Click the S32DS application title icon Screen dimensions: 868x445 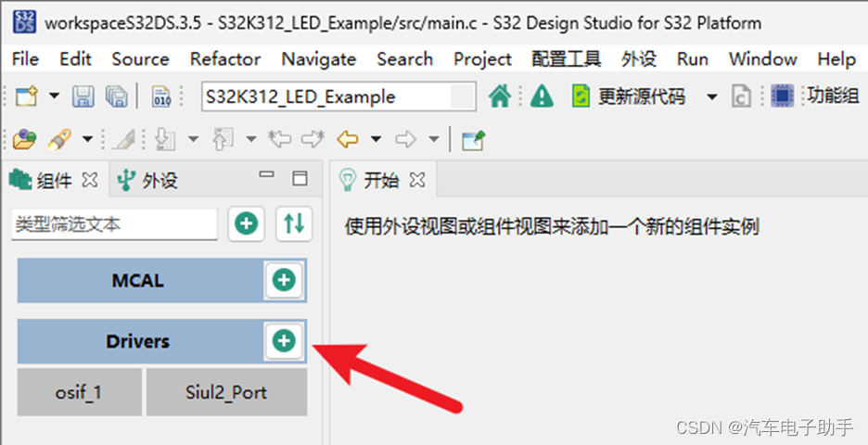coord(24,22)
